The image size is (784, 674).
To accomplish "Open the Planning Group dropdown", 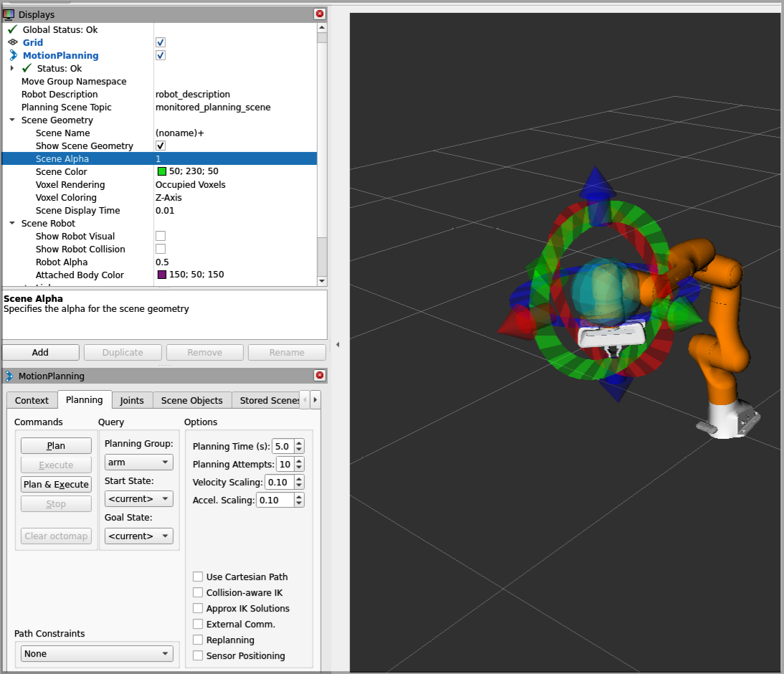I will (139, 462).
